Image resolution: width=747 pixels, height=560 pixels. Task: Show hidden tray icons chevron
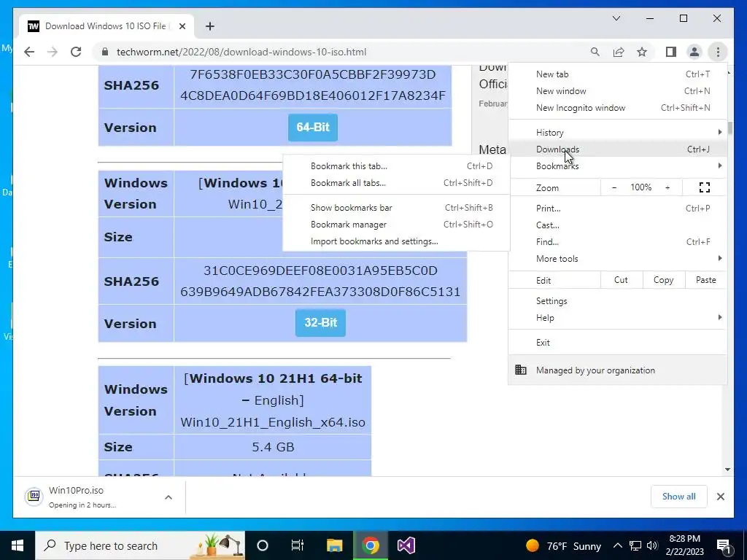pos(617,545)
